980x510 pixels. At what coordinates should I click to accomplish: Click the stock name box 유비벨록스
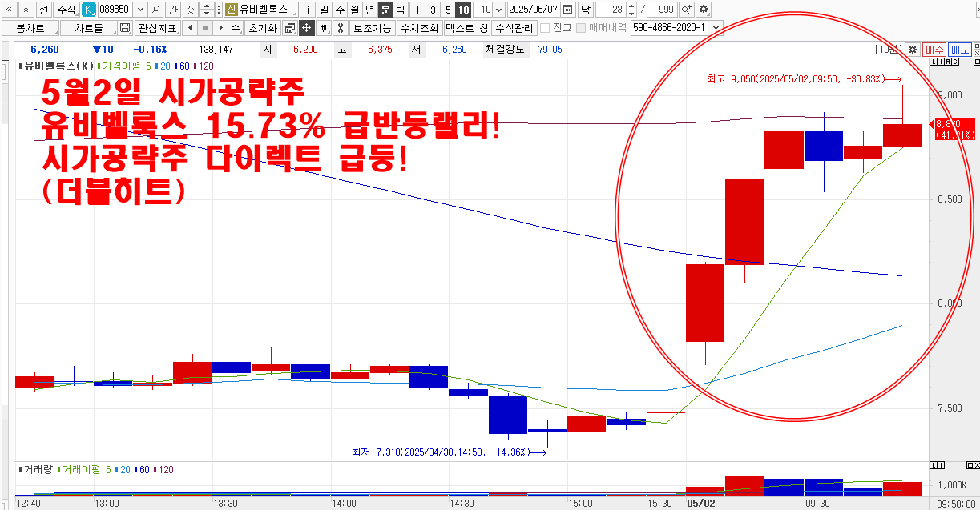(x=261, y=10)
